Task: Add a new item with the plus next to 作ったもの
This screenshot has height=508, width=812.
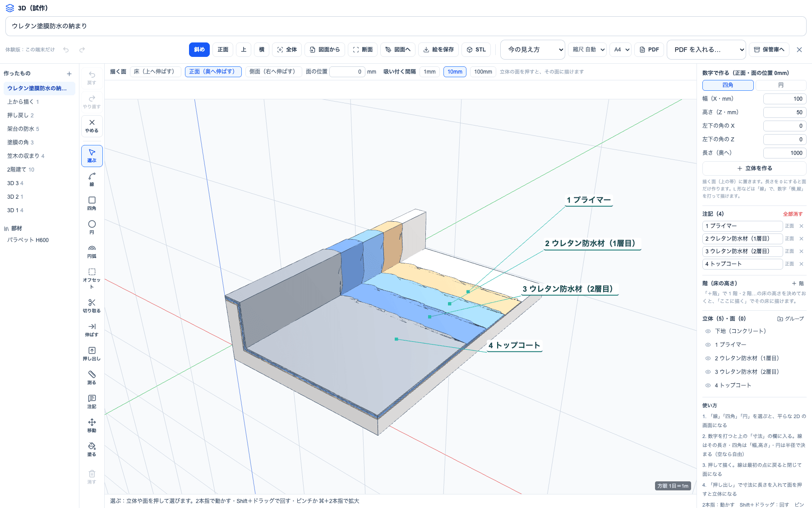Action: click(x=69, y=74)
